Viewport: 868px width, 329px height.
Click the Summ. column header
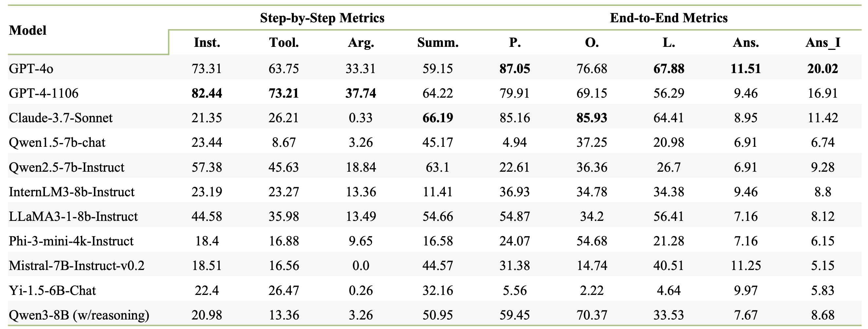pos(438,43)
